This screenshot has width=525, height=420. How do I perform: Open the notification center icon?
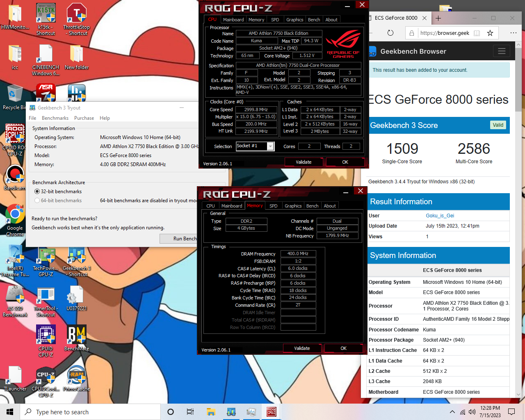pos(511,412)
